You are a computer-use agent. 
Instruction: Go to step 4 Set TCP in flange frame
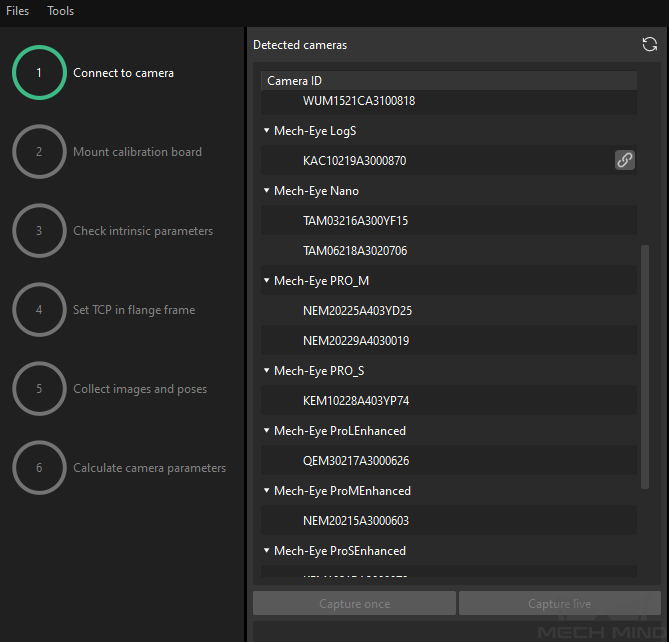(104, 310)
